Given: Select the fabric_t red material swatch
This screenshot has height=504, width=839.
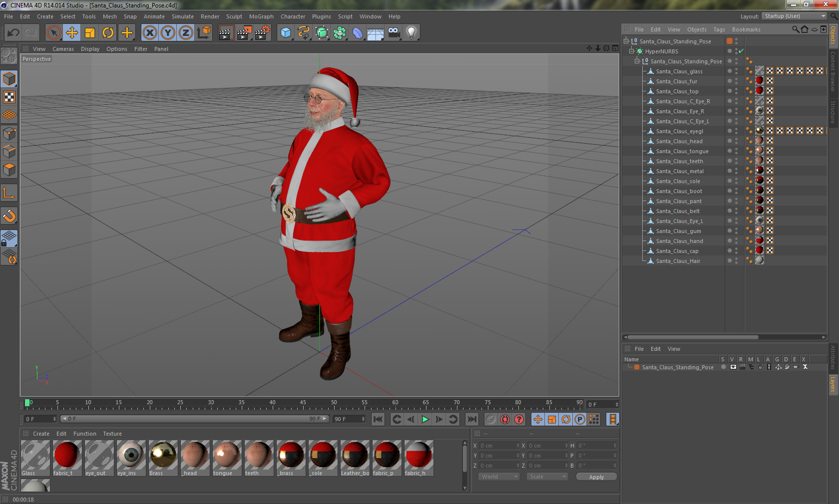Looking at the screenshot, I should coord(67,458).
